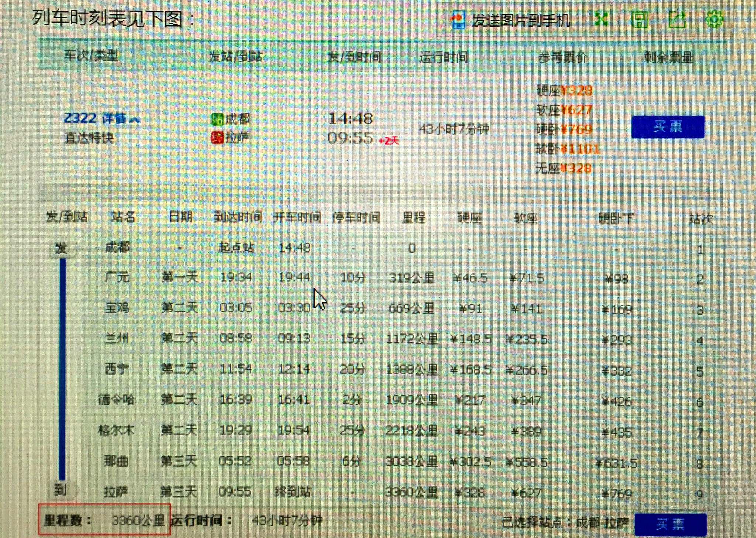756x538 pixels.
Task: Click the green save image icon
Action: 639,19
